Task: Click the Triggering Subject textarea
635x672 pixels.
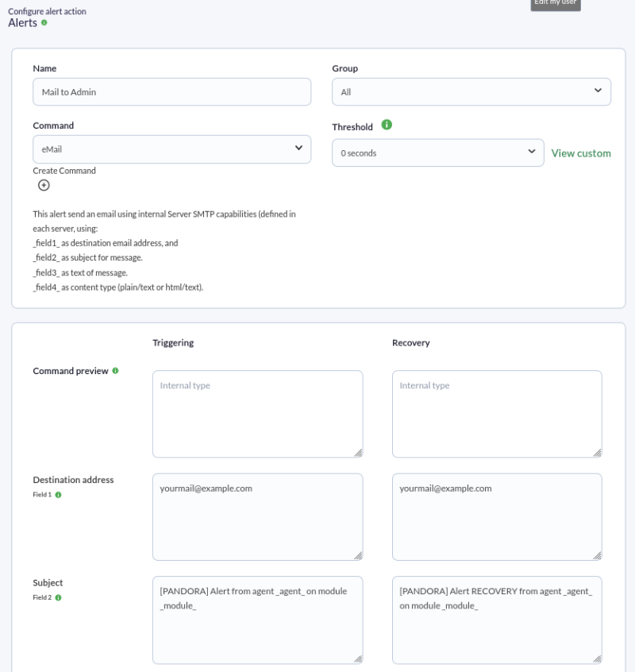Action: tap(258, 620)
